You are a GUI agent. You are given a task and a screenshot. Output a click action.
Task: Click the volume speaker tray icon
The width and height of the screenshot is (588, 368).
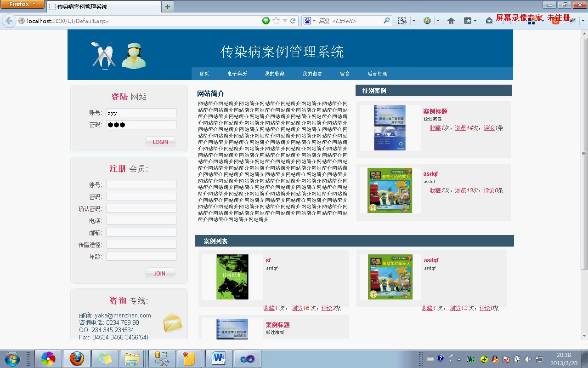pos(528,359)
